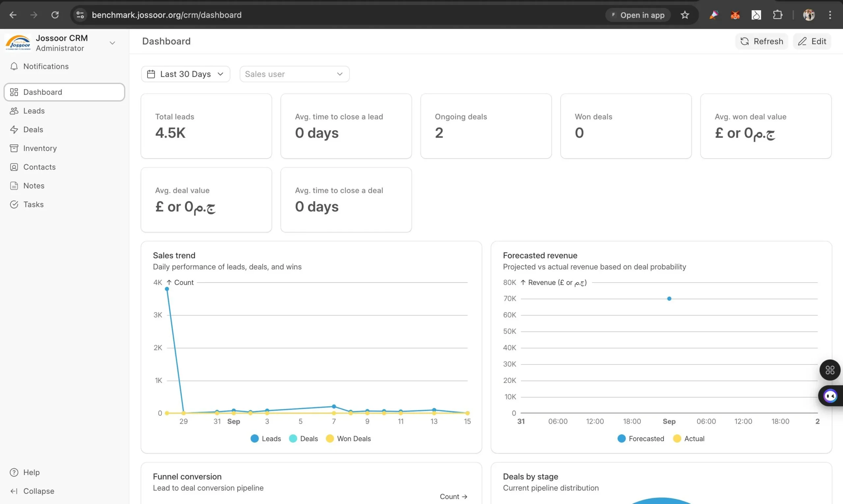Click the Leads people icon in sidebar
The image size is (843, 504).
pyautogui.click(x=14, y=111)
